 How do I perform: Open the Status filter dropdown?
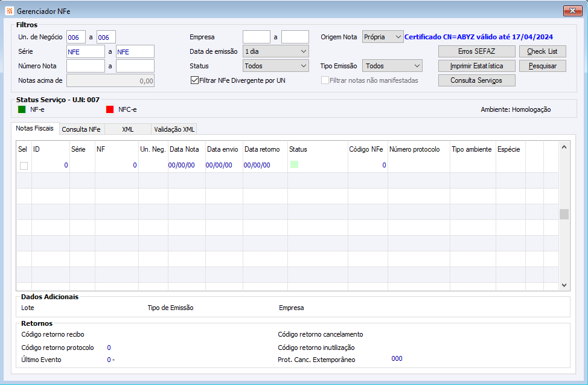coord(276,66)
